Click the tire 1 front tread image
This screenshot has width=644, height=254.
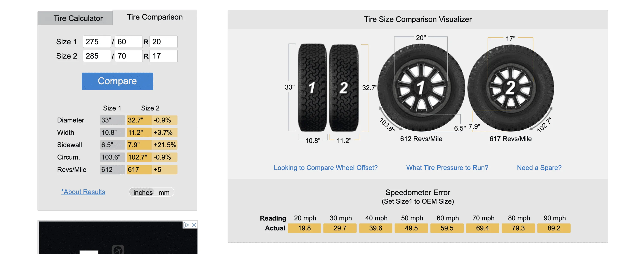[312, 88]
